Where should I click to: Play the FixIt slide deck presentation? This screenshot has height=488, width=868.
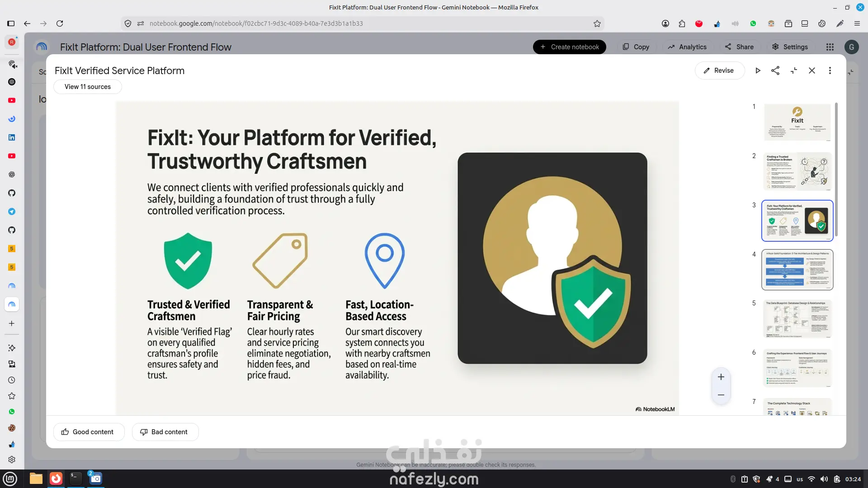[x=758, y=70]
